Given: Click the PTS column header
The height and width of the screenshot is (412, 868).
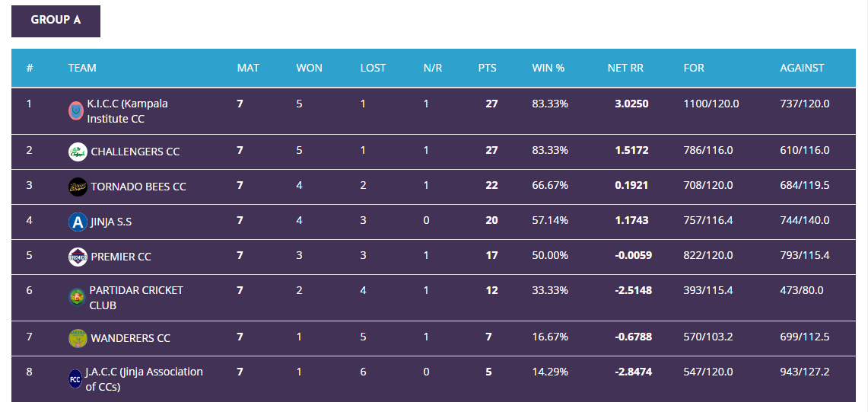Looking at the screenshot, I should click(x=487, y=68).
